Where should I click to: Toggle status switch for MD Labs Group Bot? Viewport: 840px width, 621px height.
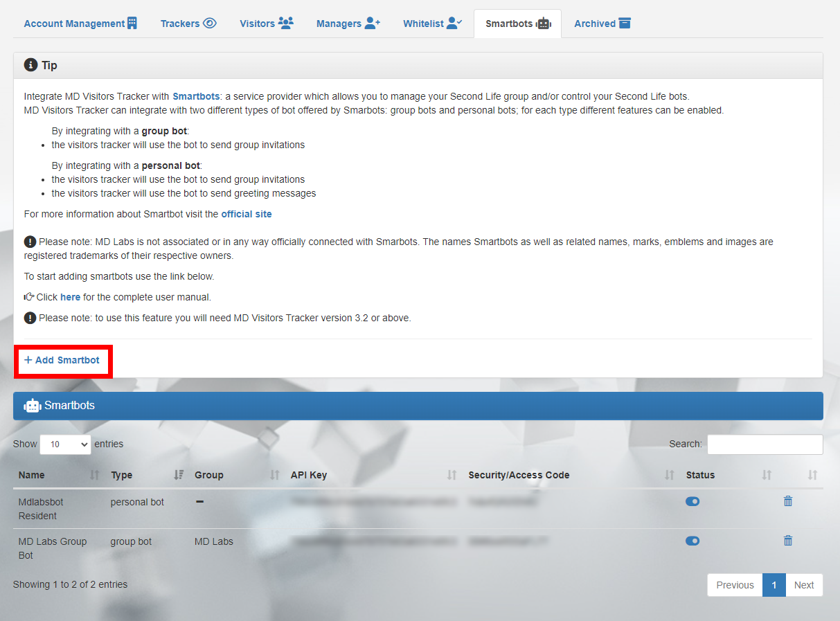692,541
